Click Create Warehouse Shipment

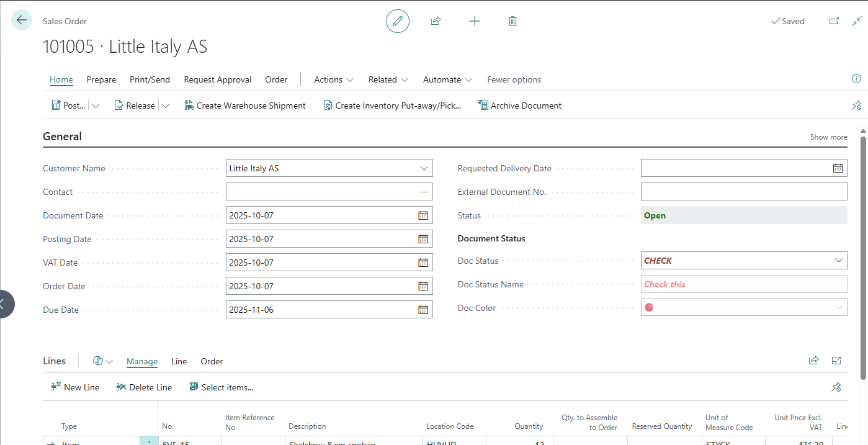click(244, 106)
